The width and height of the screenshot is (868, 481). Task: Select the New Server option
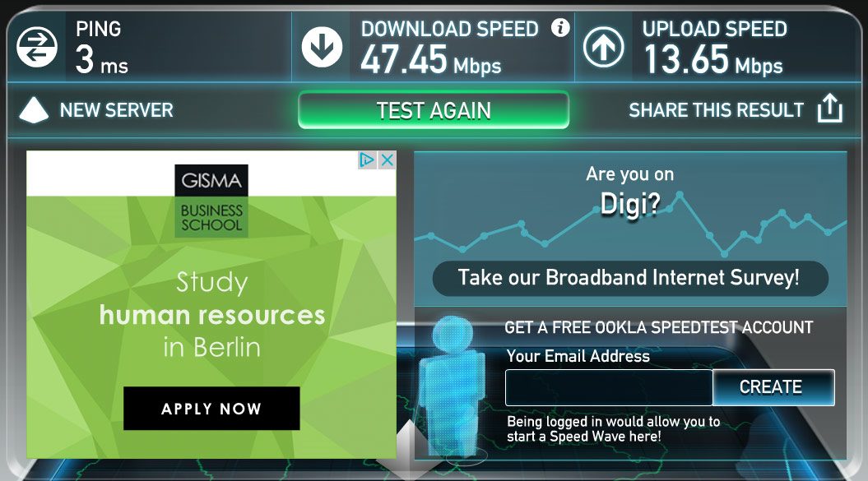tap(116, 109)
